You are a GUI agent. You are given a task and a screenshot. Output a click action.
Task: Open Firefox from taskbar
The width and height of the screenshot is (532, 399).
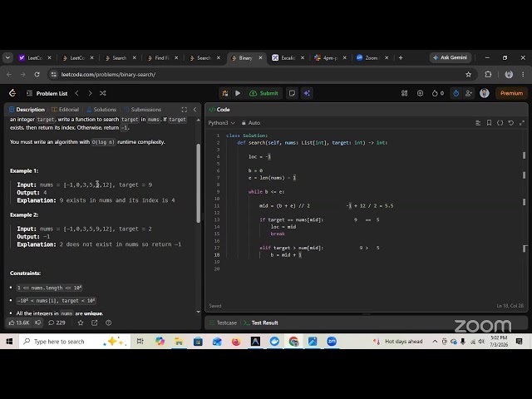click(236, 342)
